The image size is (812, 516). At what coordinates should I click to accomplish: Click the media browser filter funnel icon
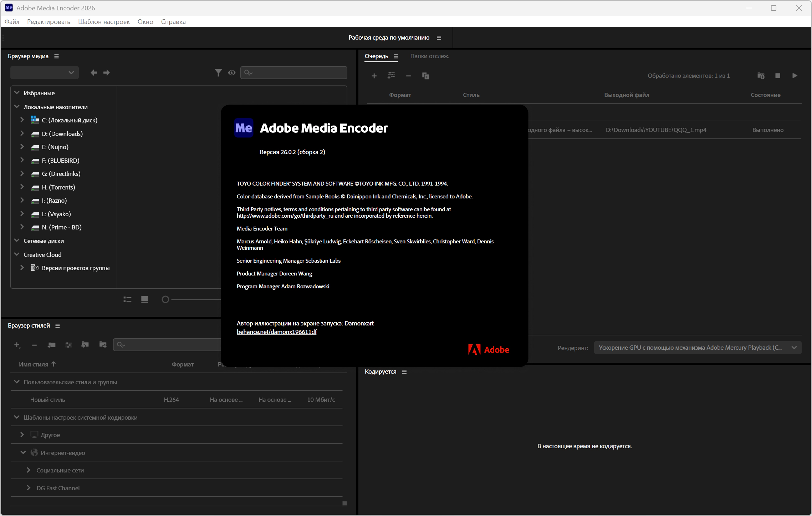218,73
